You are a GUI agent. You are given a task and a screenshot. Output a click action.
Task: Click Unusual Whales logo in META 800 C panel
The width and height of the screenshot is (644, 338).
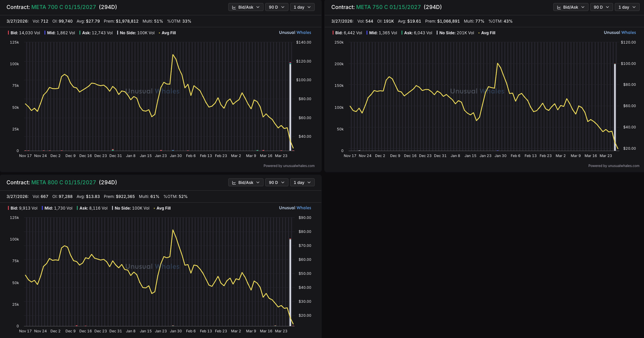(295, 208)
